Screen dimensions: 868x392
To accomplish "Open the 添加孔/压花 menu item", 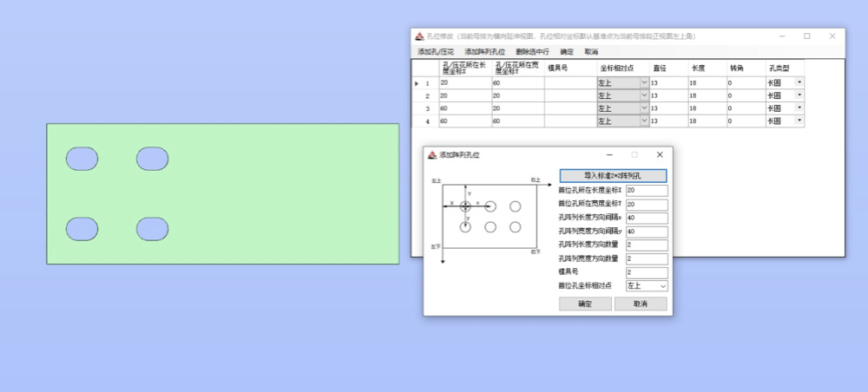I will 436,52.
